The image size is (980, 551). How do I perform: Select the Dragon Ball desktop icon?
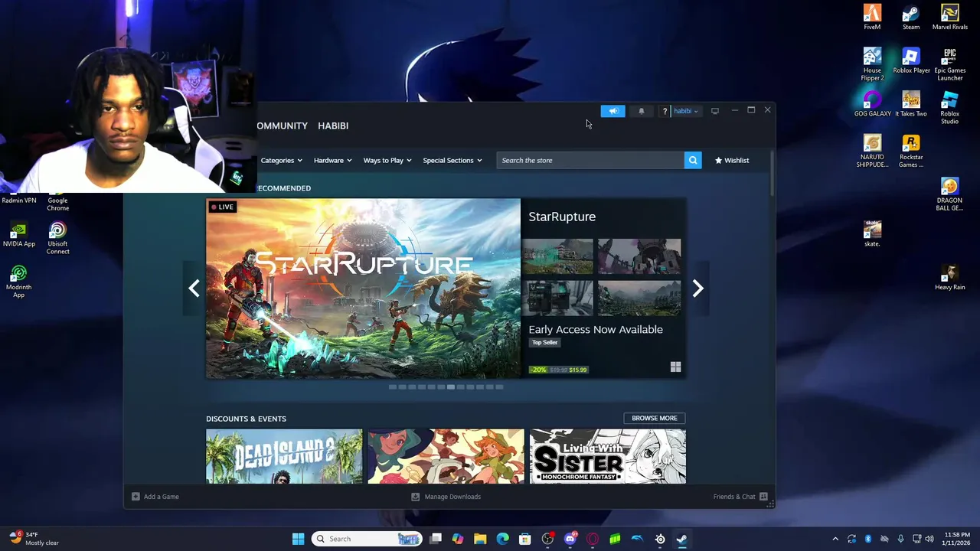[950, 194]
